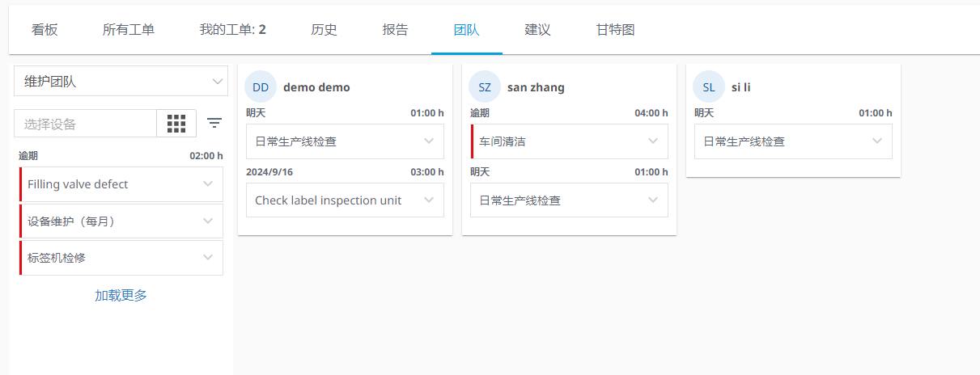Viewport: 980px width, 375px height.
Task: Switch to the 看板 tab
Action: coord(45,30)
